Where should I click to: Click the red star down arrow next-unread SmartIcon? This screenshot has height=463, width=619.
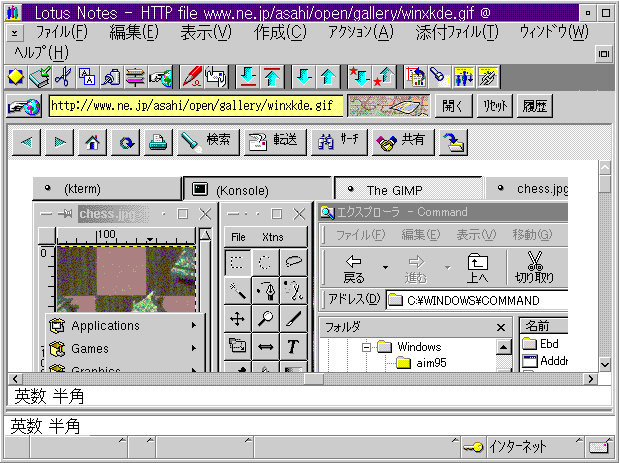(360, 77)
